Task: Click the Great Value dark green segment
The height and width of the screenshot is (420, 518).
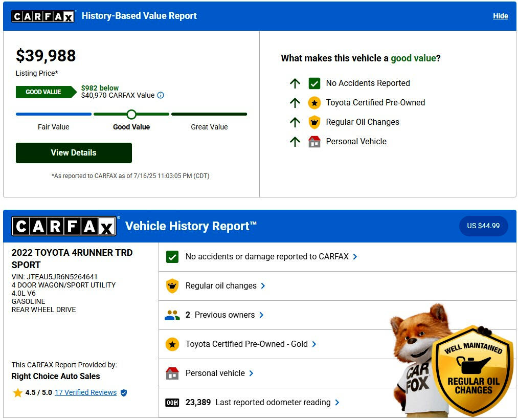Action: coord(209,114)
